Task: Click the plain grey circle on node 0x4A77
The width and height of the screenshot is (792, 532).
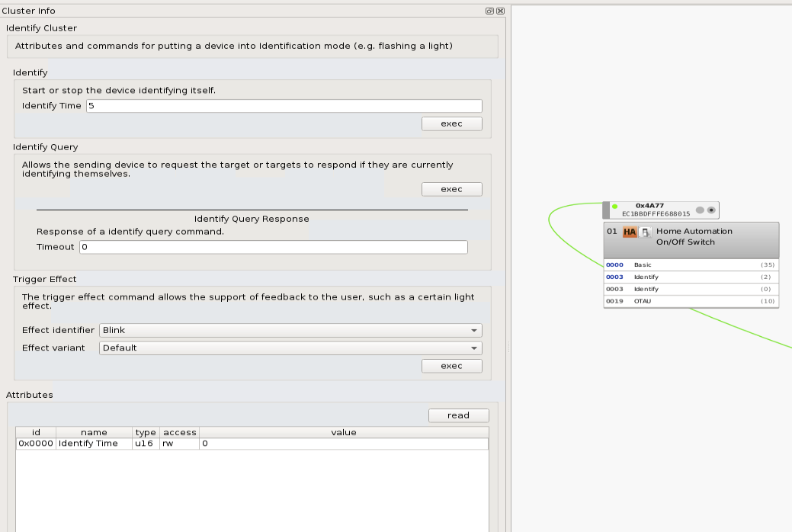Action: click(x=700, y=210)
